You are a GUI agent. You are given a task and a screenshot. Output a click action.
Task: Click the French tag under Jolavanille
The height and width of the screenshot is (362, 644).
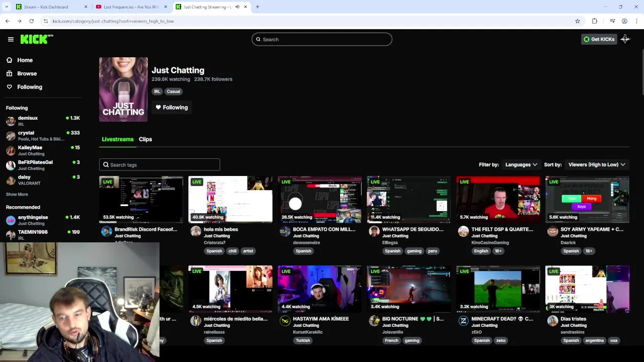391,340
